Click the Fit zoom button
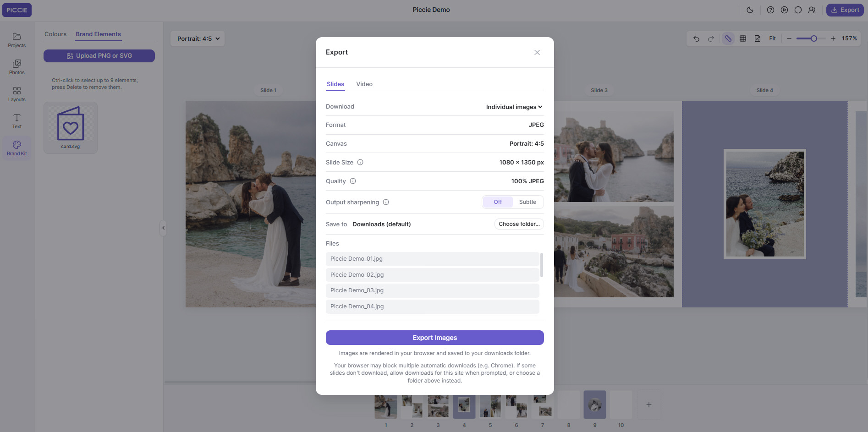 (772, 38)
